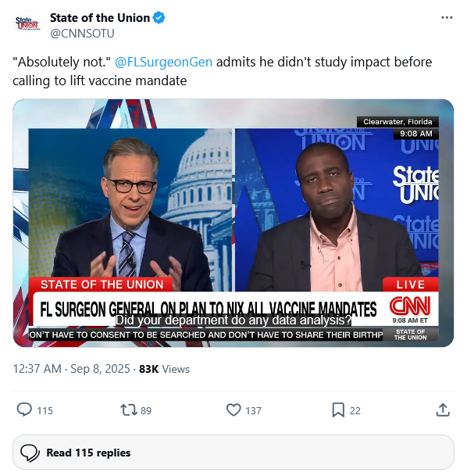Viewport: 467px width, 476px height.
Task: Visit the @CNNSOTU handle link
Action: tap(82, 33)
